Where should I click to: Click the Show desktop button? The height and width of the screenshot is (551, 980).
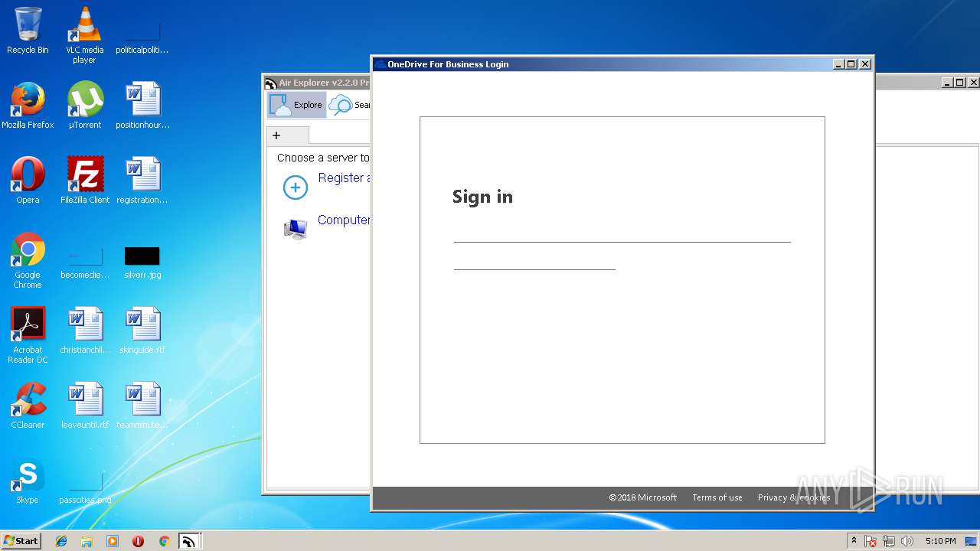[x=972, y=541]
